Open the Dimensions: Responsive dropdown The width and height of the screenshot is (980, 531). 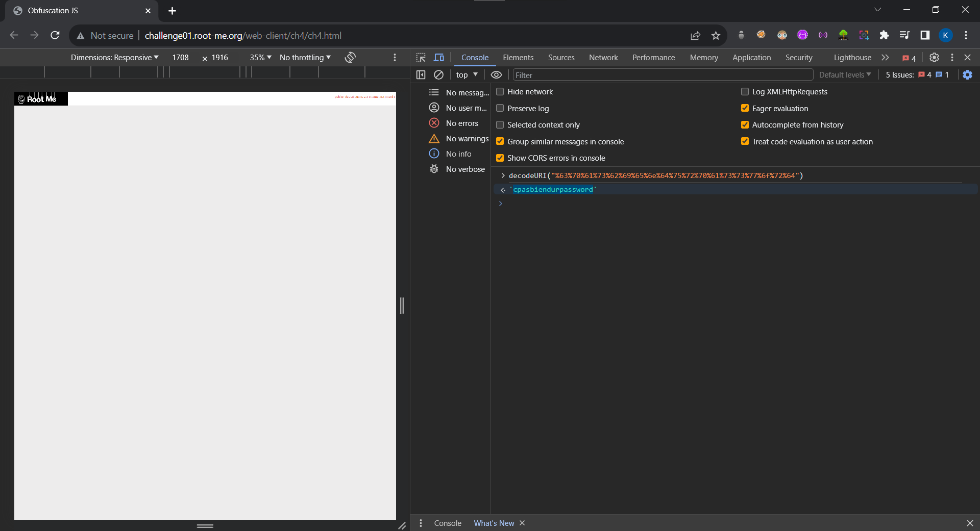pos(114,58)
